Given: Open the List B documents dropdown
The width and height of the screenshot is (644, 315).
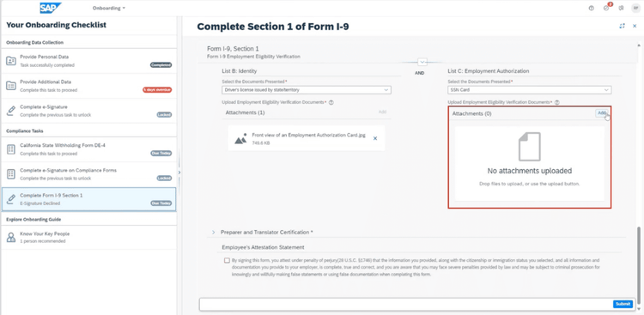Looking at the screenshot, I should tap(307, 90).
